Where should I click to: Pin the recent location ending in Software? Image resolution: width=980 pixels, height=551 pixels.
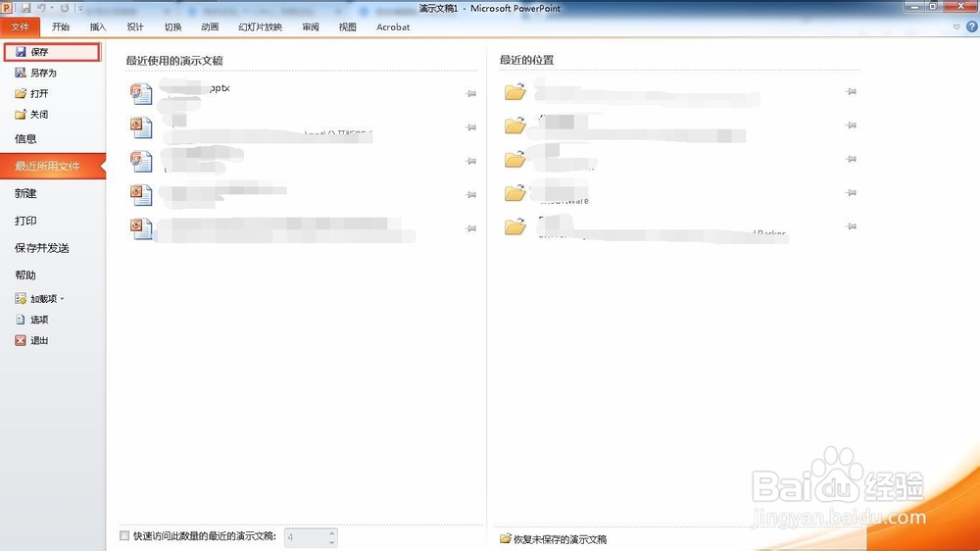click(851, 193)
